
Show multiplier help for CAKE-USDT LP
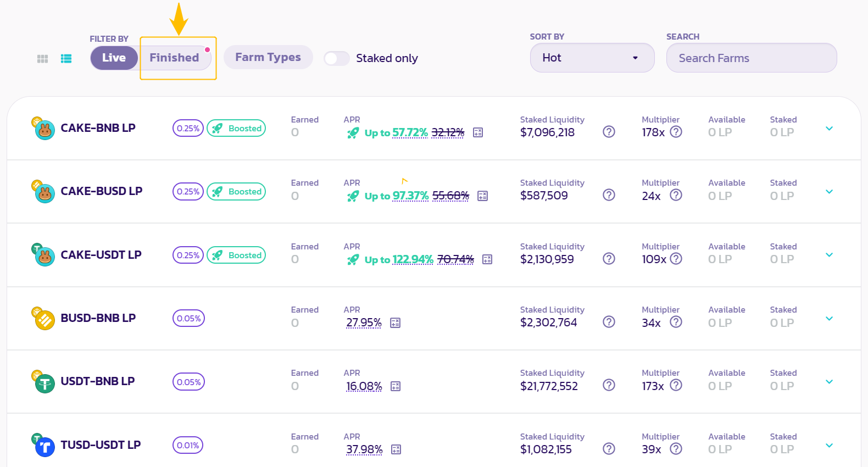click(676, 259)
